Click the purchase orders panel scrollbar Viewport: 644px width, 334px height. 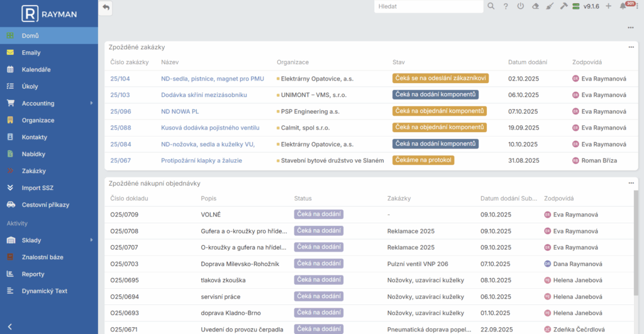pos(636,239)
